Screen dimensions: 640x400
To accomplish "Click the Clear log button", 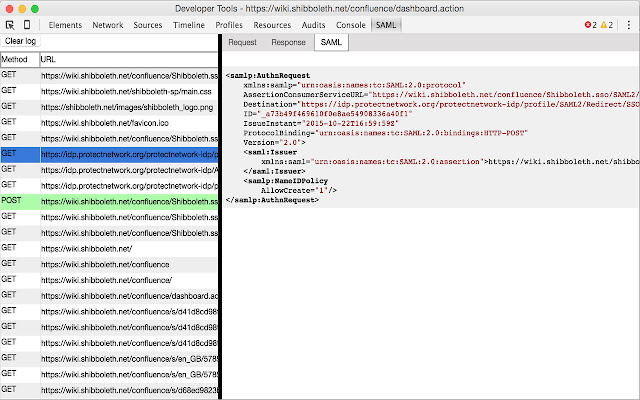I will tap(22, 42).
